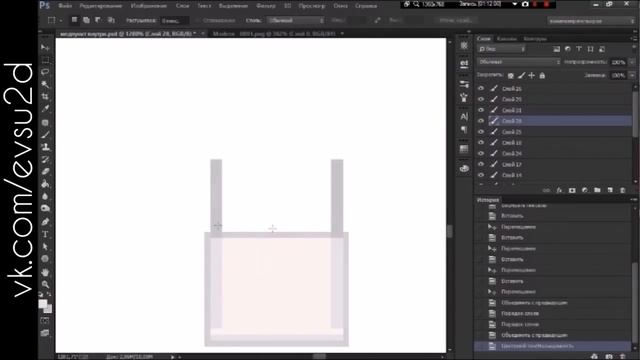Change screen mode via toolbox icon
The width and height of the screenshot is (640, 360).
(x=45, y=333)
